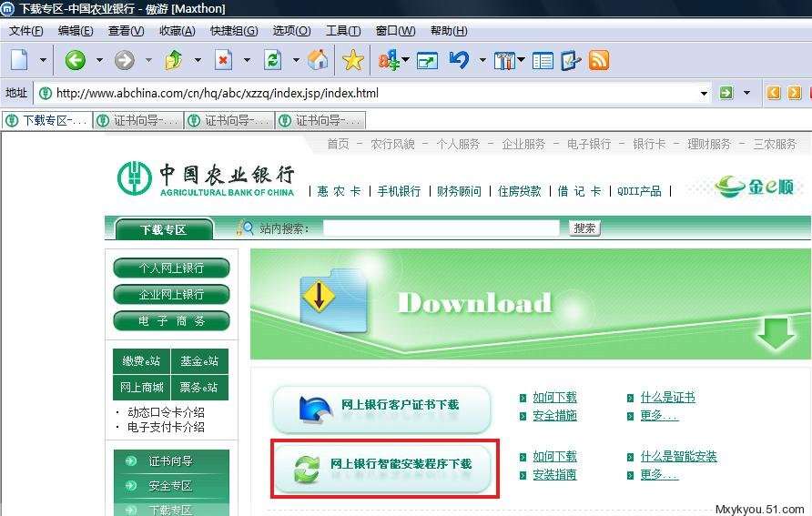Click the 搜索 search button
This screenshot has height=516, width=812.
pos(584,228)
